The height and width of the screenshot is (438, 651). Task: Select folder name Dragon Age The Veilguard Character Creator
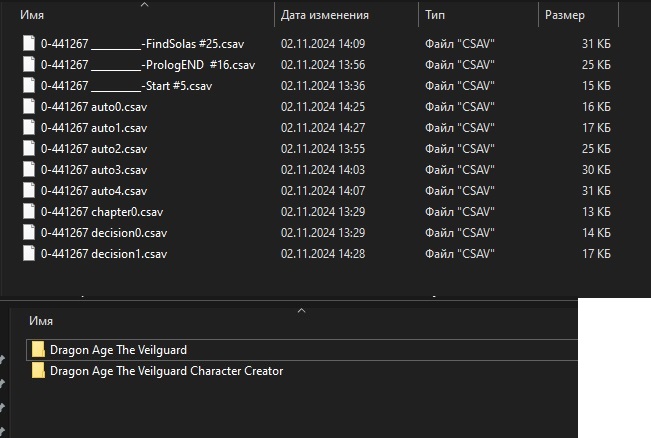(x=166, y=371)
